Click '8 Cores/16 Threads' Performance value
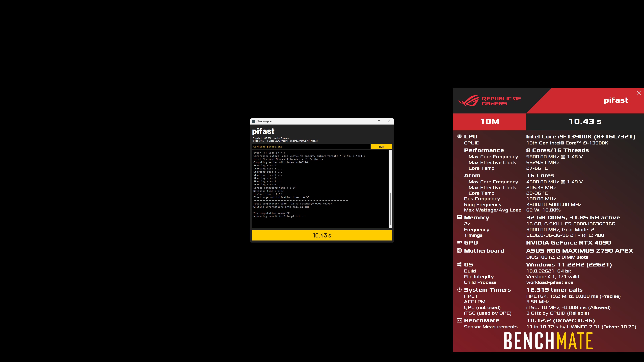 click(557, 150)
